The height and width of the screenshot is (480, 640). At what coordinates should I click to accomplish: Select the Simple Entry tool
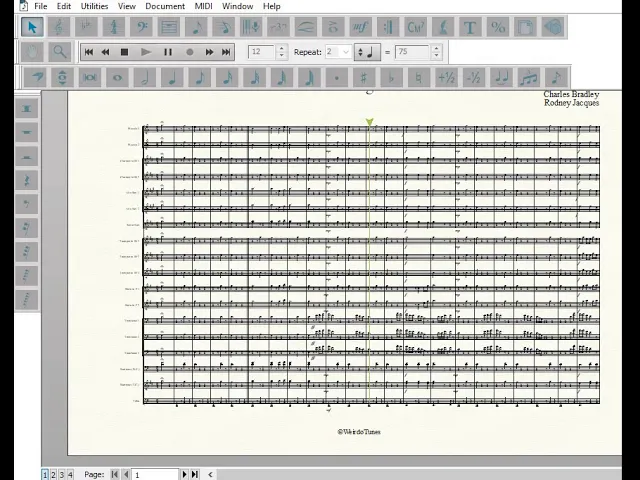point(196,27)
